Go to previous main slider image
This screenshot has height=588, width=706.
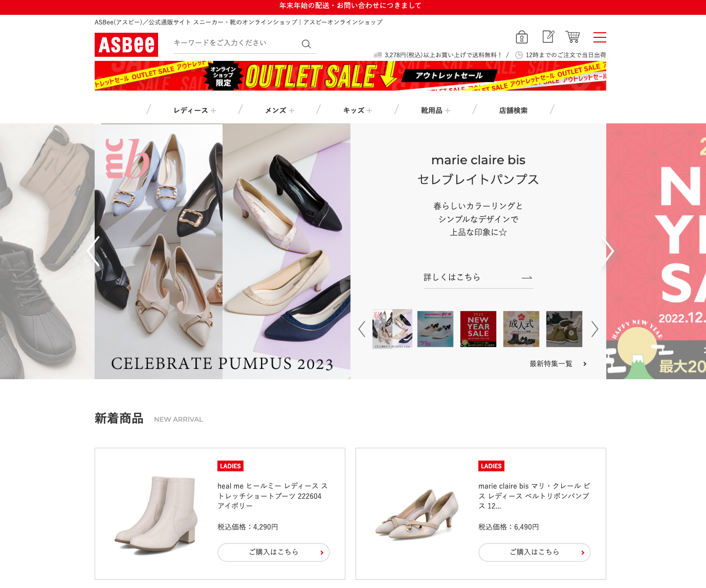[x=93, y=251]
